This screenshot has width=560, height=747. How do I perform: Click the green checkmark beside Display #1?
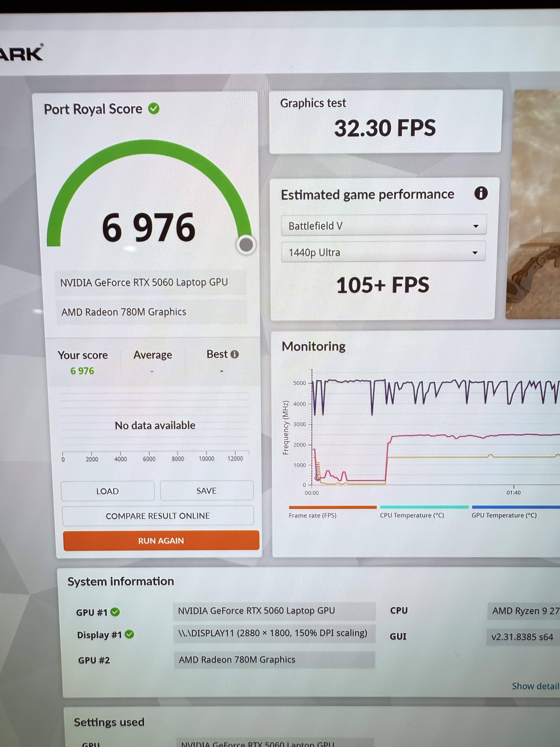pos(129,634)
